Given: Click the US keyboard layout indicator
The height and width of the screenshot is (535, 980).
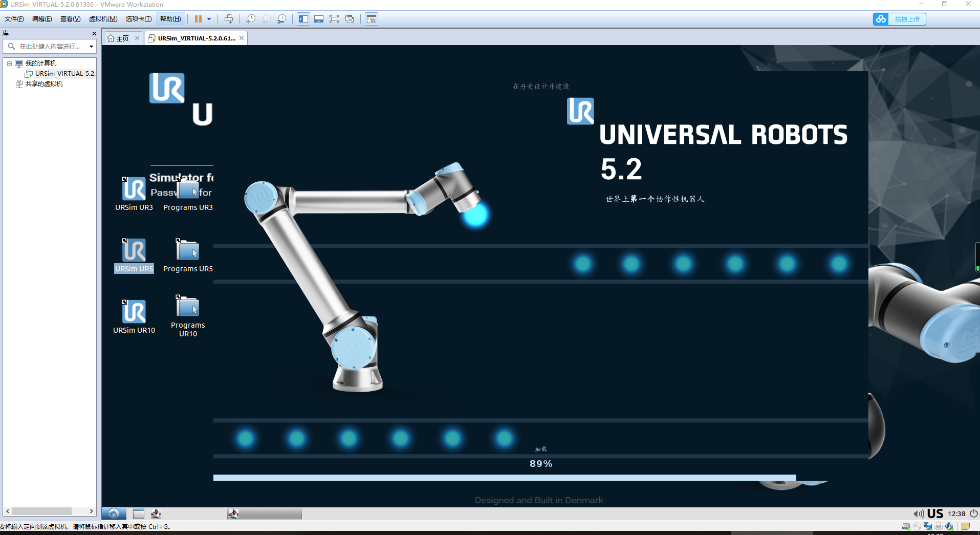Looking at the screenshot, I should click(x=935, y=513).
